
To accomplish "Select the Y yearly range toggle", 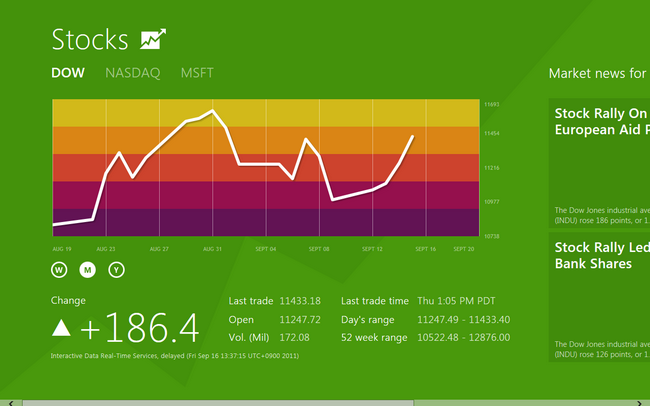I will (116, 270).
